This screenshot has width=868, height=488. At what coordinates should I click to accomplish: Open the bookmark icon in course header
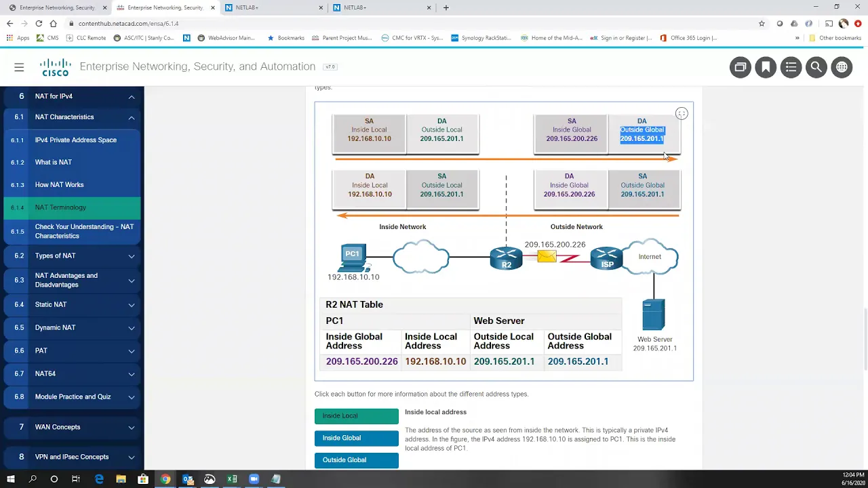[766, 67]
